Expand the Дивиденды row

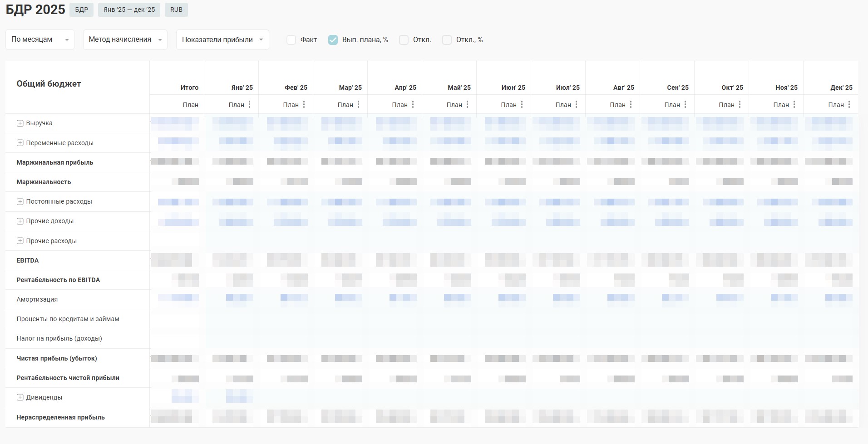point(20,397)
